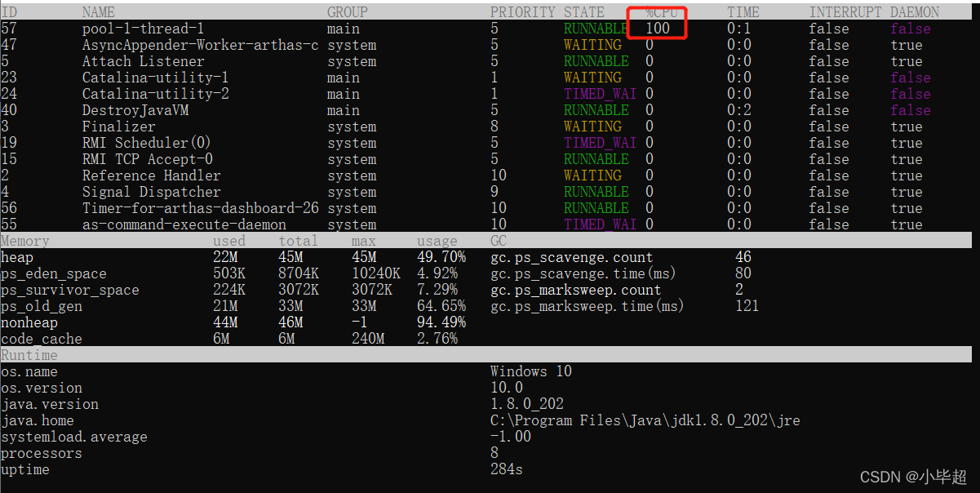Select the 100 CPU value of pool-1-thread-1
The width and height of the screenshot is (980, 493).
tap(658, 29)
